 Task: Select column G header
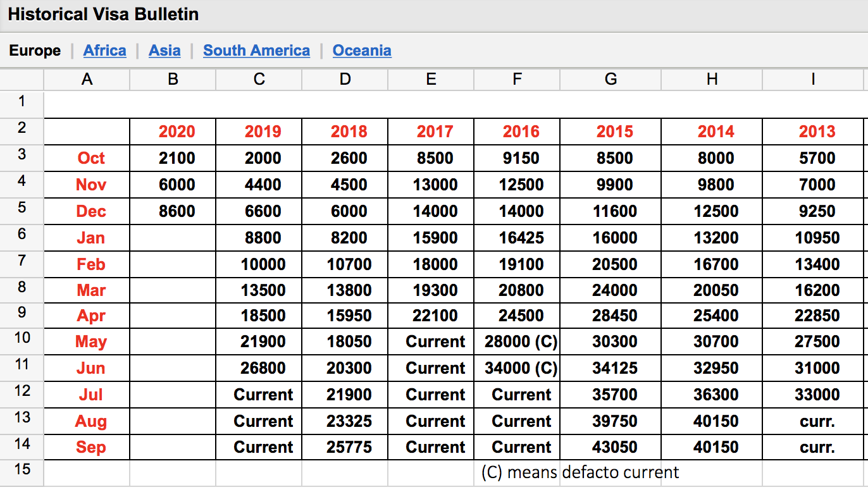[611, 80]
